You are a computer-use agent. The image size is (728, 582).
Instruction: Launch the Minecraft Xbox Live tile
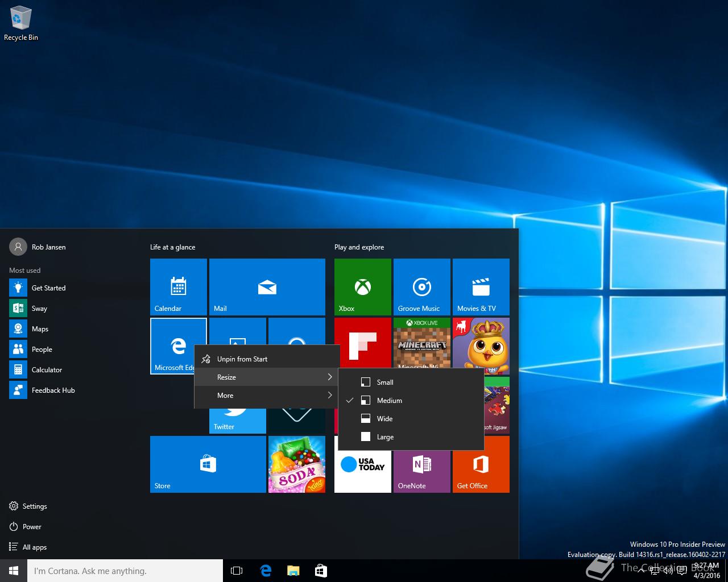click(x=422, y=342)
